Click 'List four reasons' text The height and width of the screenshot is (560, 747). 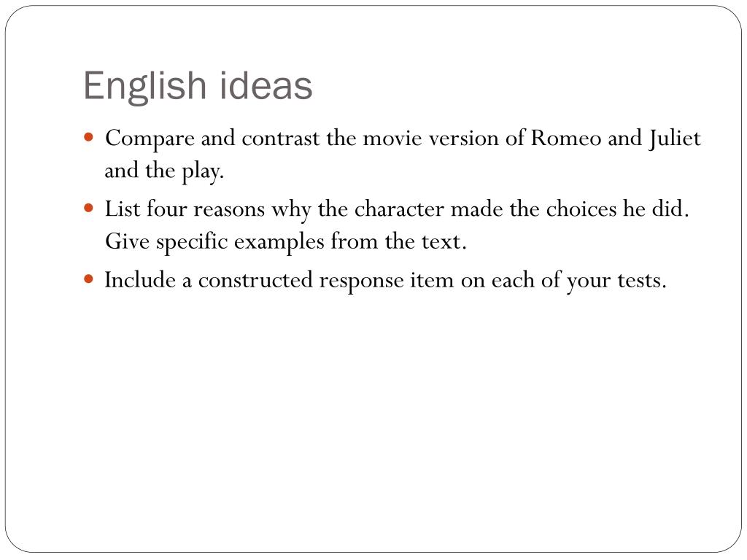(x=185, y=209)
